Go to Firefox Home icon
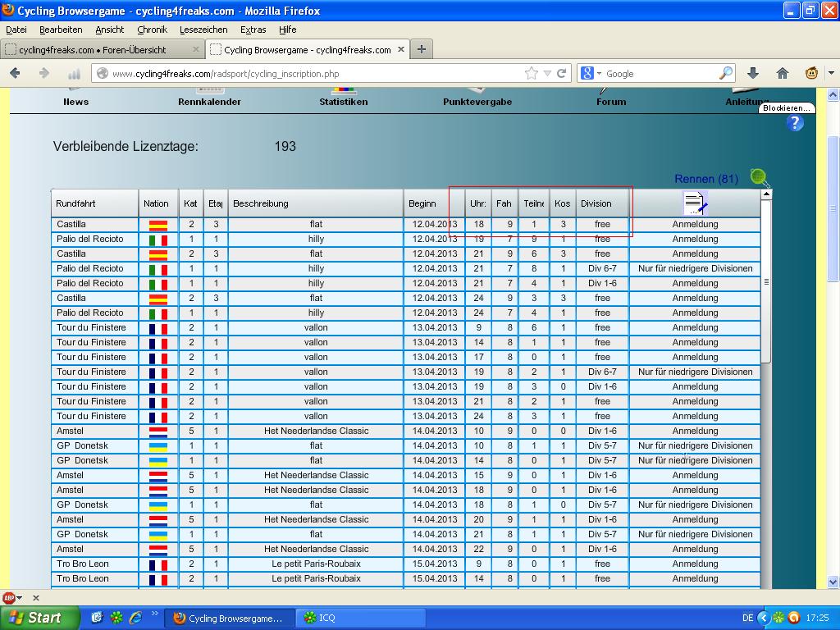This screenshot has width=840, height=630. [782, 73]
